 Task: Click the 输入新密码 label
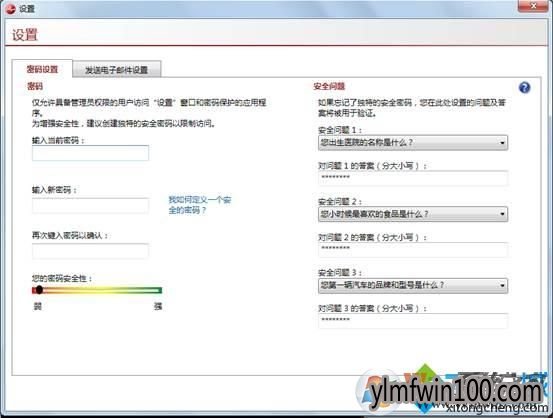[54, 190]
